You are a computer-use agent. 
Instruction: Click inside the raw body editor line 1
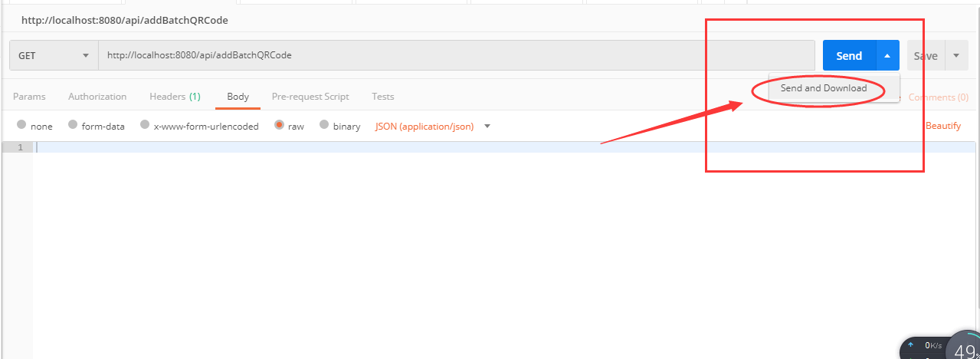pos(506,147)
